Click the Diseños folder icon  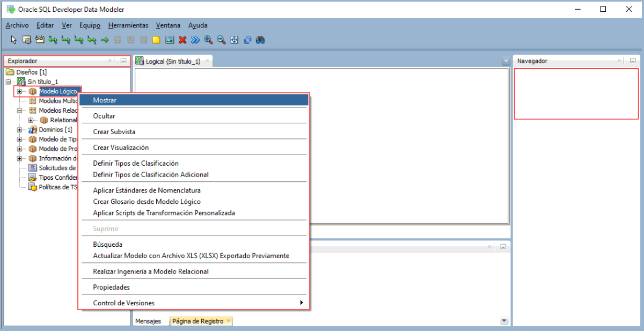[x=10, y=72]
